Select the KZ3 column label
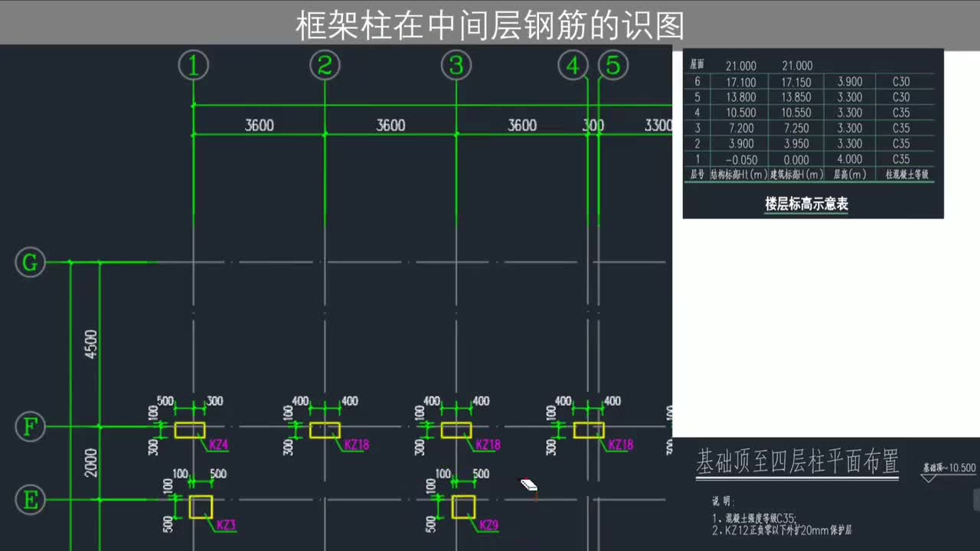 tap(226, 525)
